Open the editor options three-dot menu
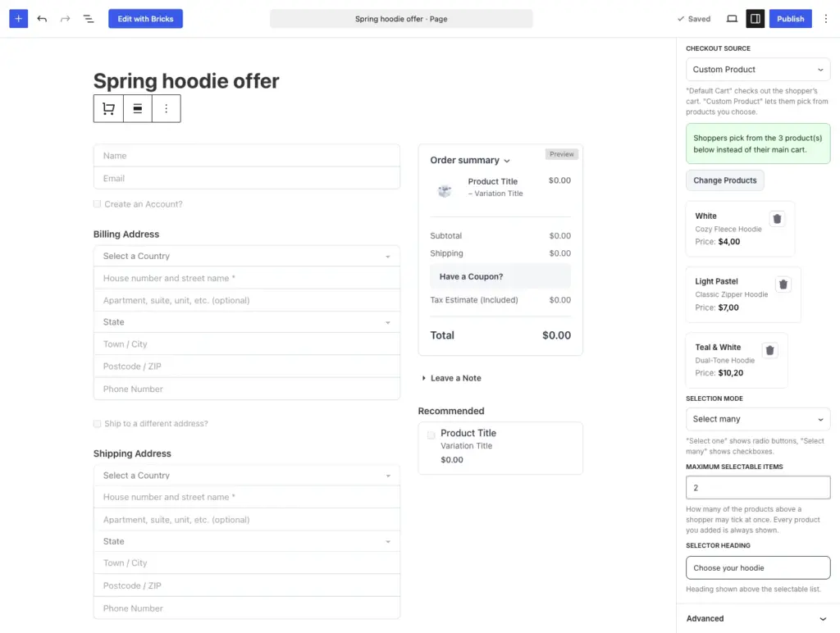Image resolution: width=840 pixels, height=633 pixels. (x=825, y=19)
